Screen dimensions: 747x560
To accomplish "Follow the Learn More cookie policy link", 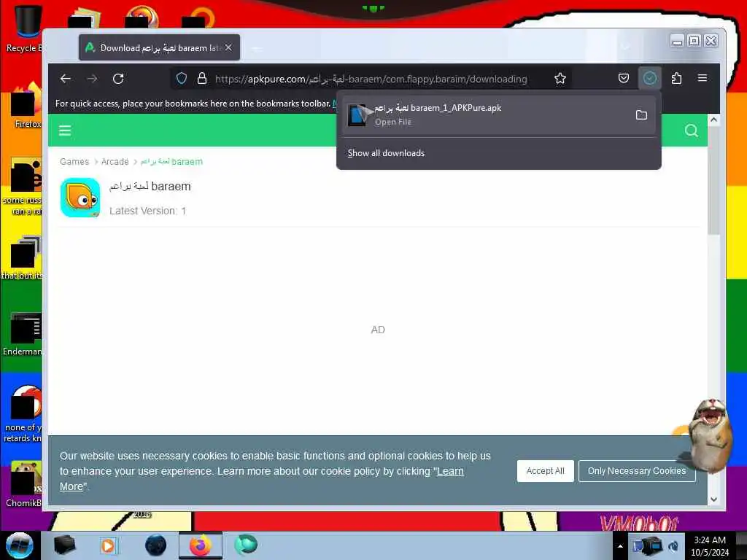I will (x=450, y=472).
